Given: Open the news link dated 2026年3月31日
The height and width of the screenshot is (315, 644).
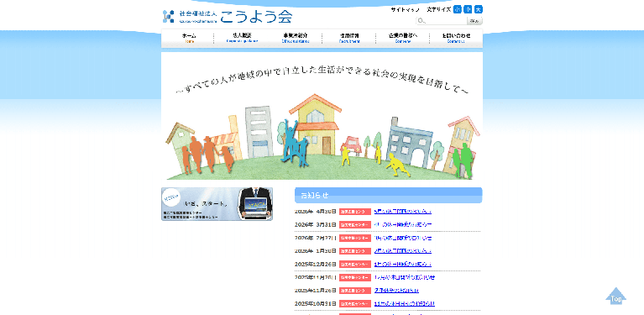Looking at the screenshot, I should (403, 224).
